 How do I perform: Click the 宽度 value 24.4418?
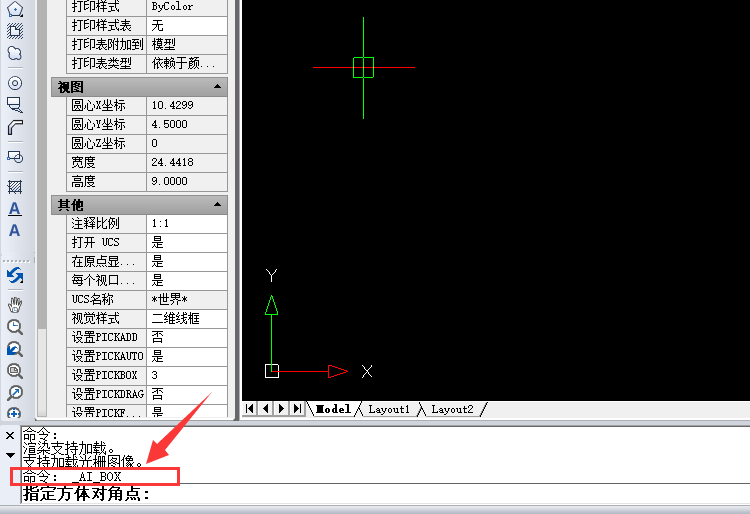click(187, 163)
